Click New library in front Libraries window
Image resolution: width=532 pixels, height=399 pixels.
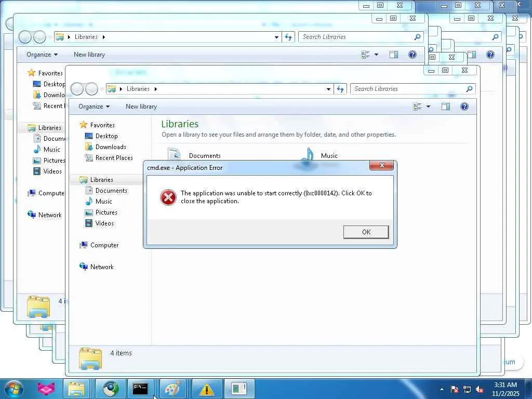pyautogui.click(x=141, y=107)
